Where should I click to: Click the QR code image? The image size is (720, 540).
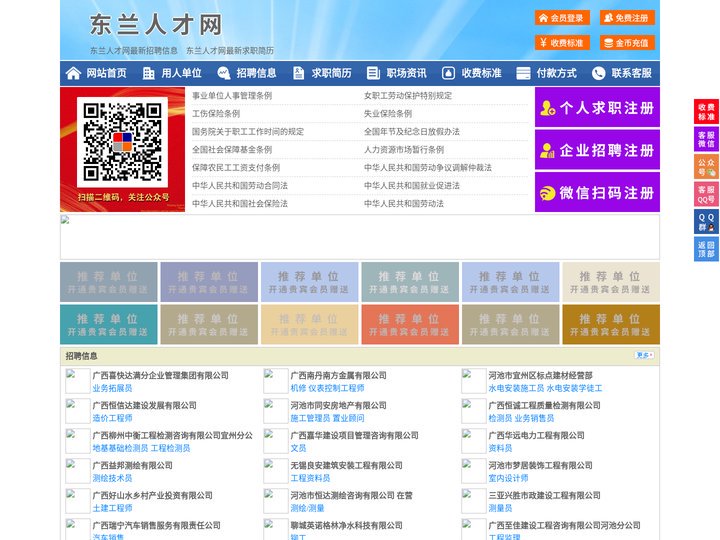click(123, 142)
